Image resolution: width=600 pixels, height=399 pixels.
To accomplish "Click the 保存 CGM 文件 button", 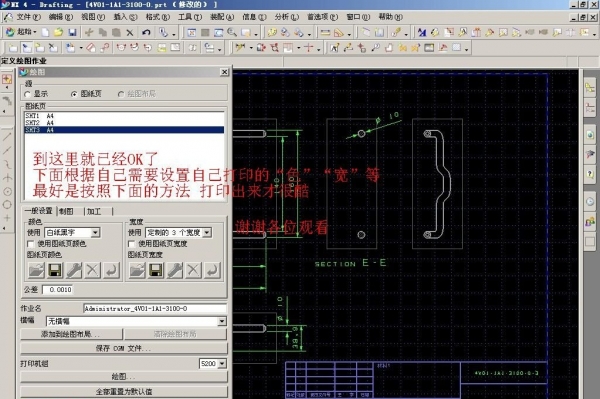I will coord(124,348).
